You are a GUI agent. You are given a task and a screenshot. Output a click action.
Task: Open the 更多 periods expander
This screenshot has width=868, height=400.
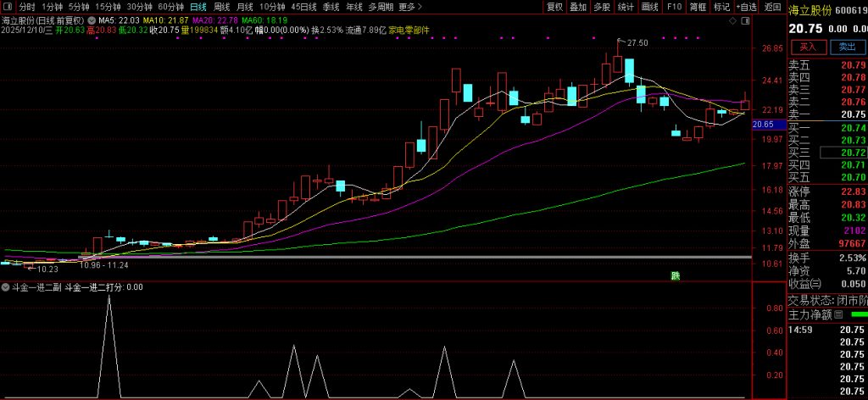coord(410,7)
